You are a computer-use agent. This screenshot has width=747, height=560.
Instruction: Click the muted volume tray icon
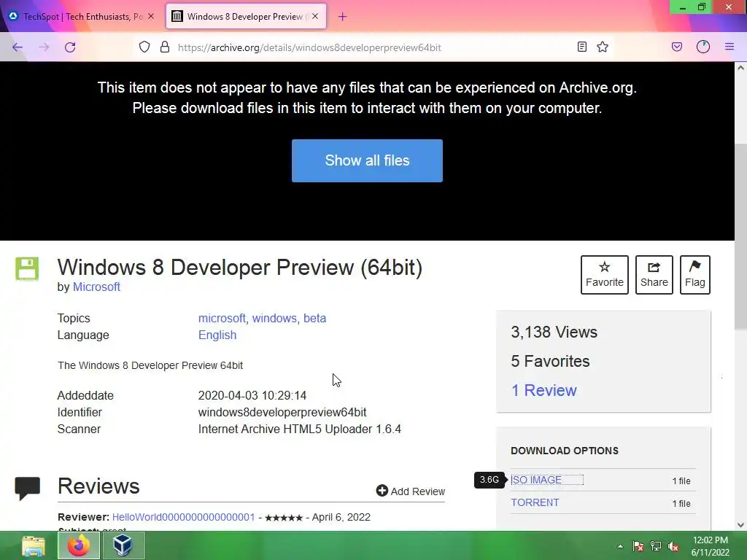[673, 546]
